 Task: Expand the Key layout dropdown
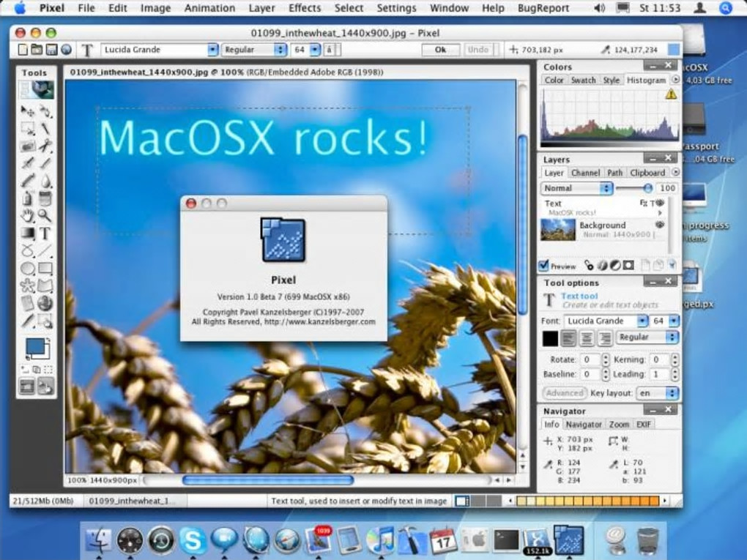[x=657, y=393]
